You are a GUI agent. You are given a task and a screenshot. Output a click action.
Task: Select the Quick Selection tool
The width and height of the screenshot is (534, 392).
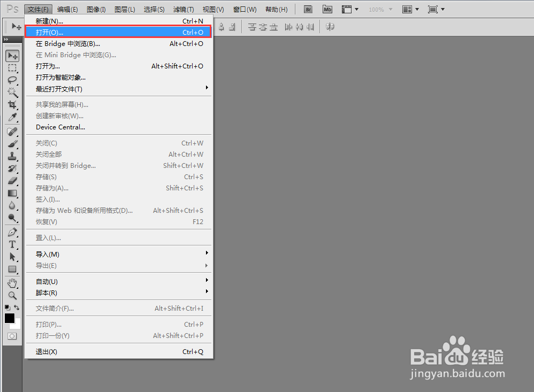coord(13,92)
